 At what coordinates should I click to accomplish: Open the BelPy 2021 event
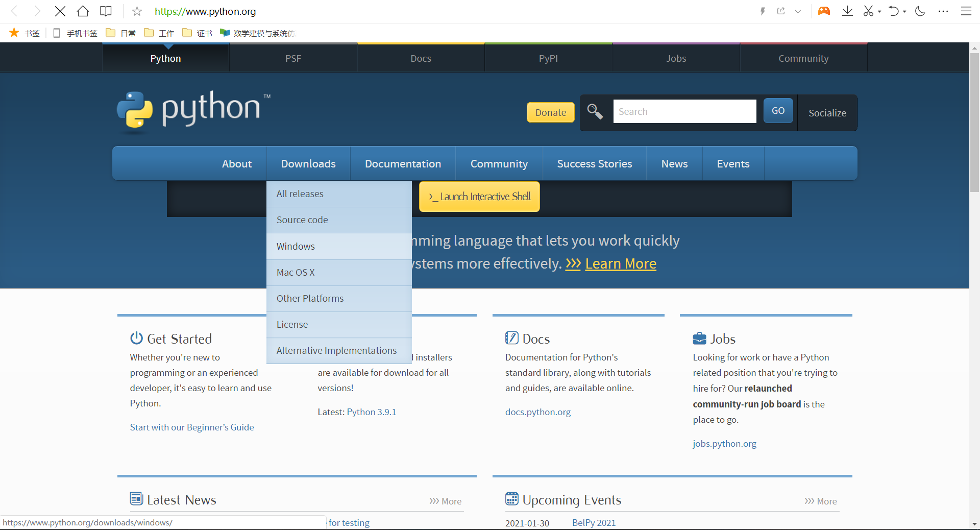click(x=594, y=523)
